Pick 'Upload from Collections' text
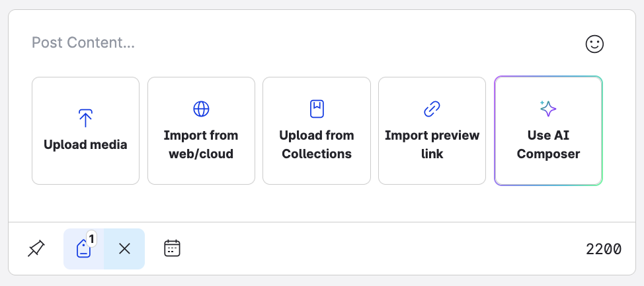The height and width of the screenshot is (286, 644). [317, 144]
